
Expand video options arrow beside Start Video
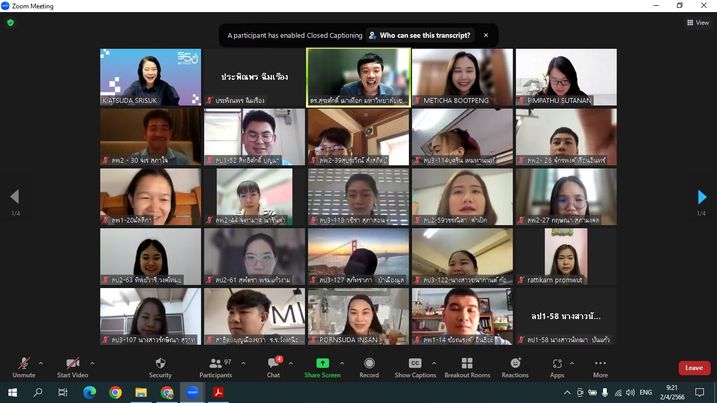click(x=93, y=362)
